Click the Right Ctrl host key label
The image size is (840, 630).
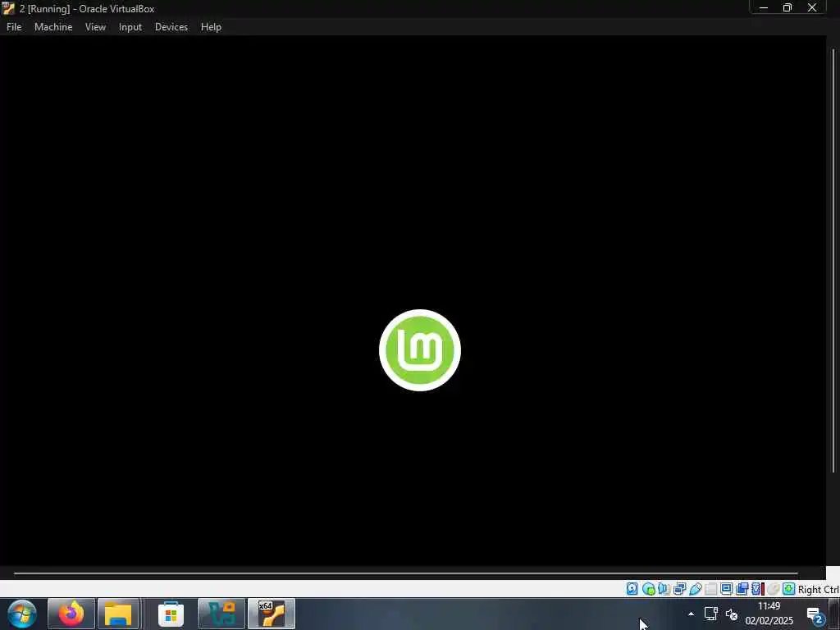[818, 589]
